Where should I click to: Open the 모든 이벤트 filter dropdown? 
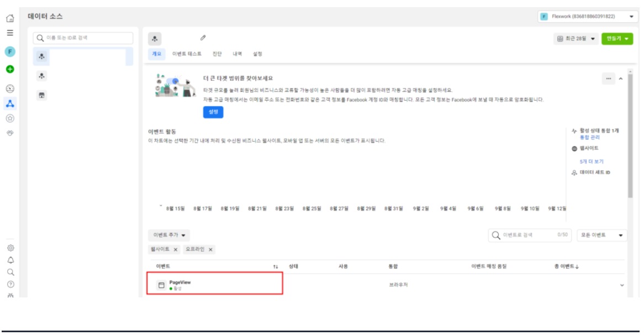(x=601, y=235)
